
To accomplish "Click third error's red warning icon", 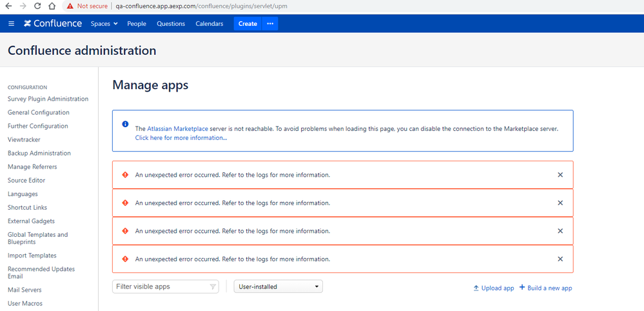I will (125, 231).
